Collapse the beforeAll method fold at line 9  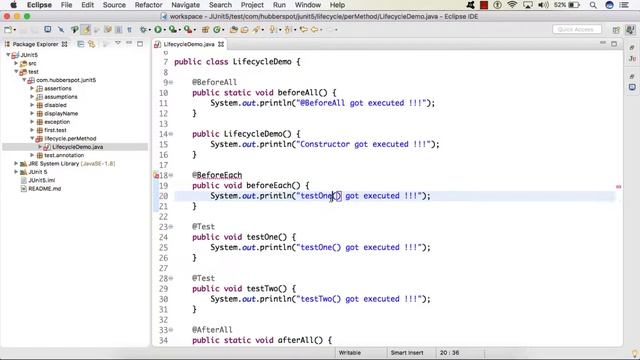(171, 82)
